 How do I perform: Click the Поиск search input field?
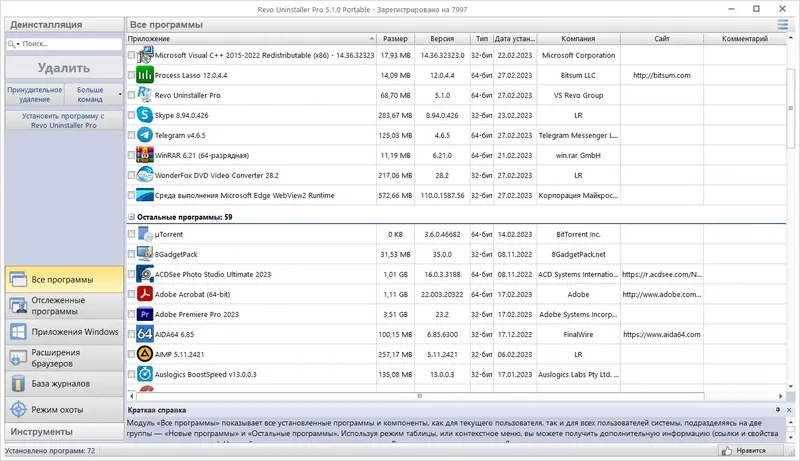70,44
